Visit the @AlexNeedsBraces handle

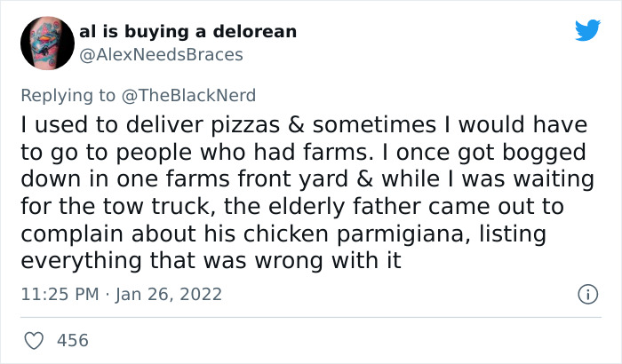click(160, 54)
